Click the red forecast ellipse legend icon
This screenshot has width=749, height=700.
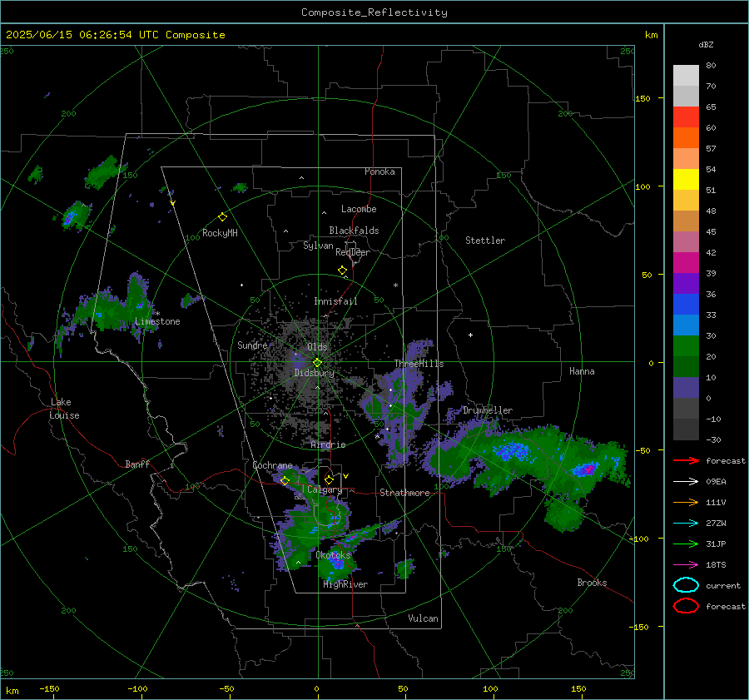(686, 606)
